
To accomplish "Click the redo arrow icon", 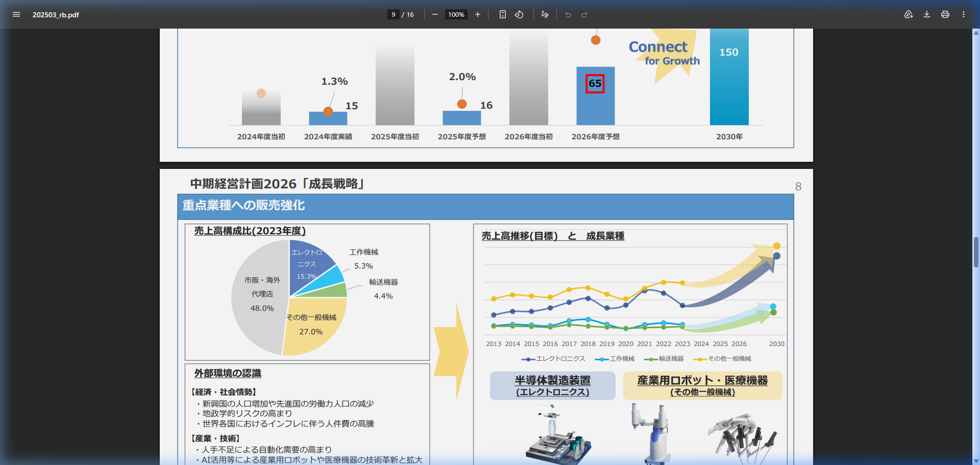I will 584,14.
